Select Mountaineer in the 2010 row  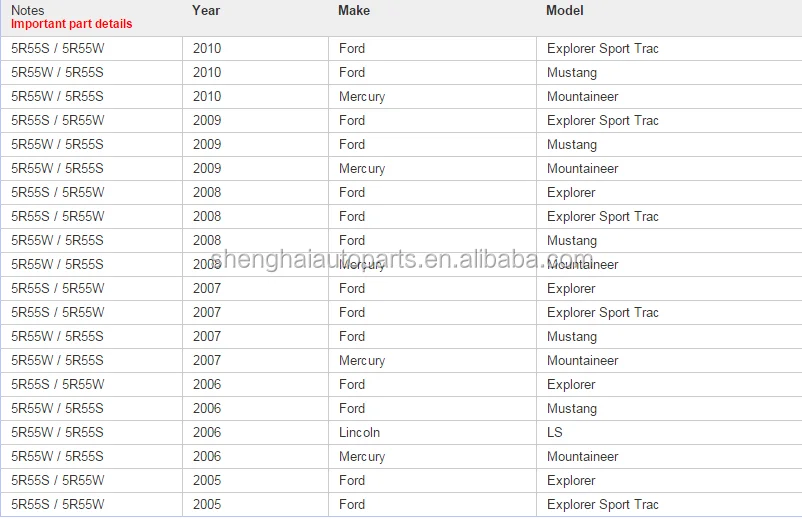click(x=583, y=96)
